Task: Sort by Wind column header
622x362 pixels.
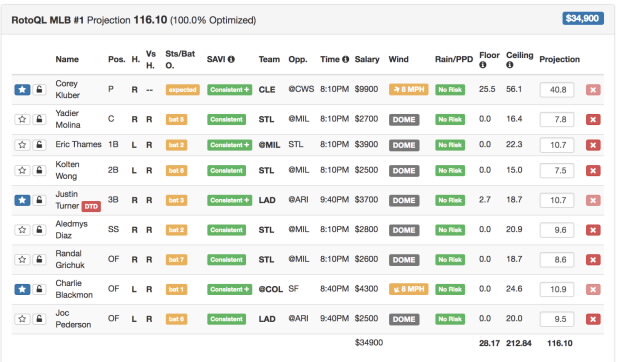Action: tap(398, 59)
